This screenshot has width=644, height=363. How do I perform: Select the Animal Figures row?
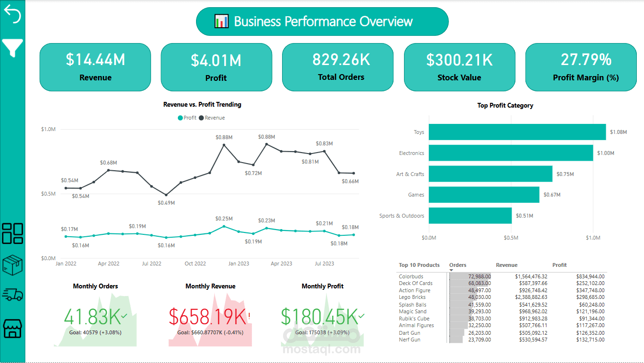pyautogui.click(x=502, y=325)
